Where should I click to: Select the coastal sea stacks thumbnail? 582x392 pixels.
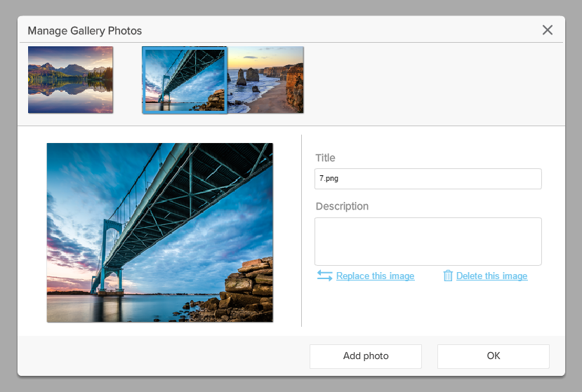tap(266, 79)
